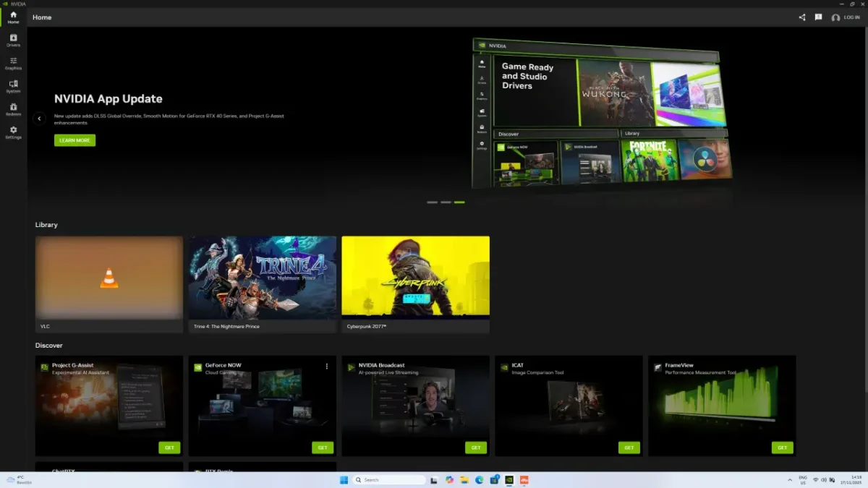Get the NVIDIA Broadcast app

pos(476,448)
